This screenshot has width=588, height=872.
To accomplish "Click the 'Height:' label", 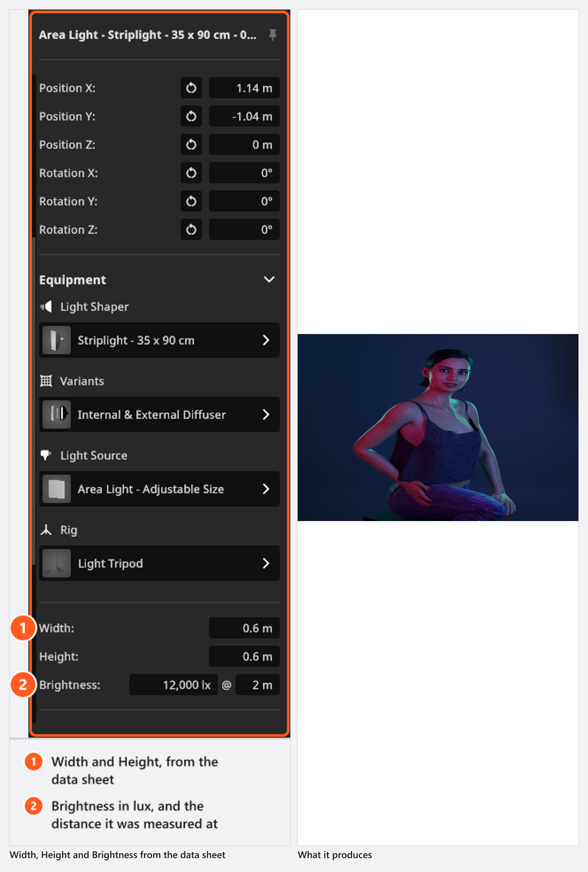I will click(x=59, y=657).
